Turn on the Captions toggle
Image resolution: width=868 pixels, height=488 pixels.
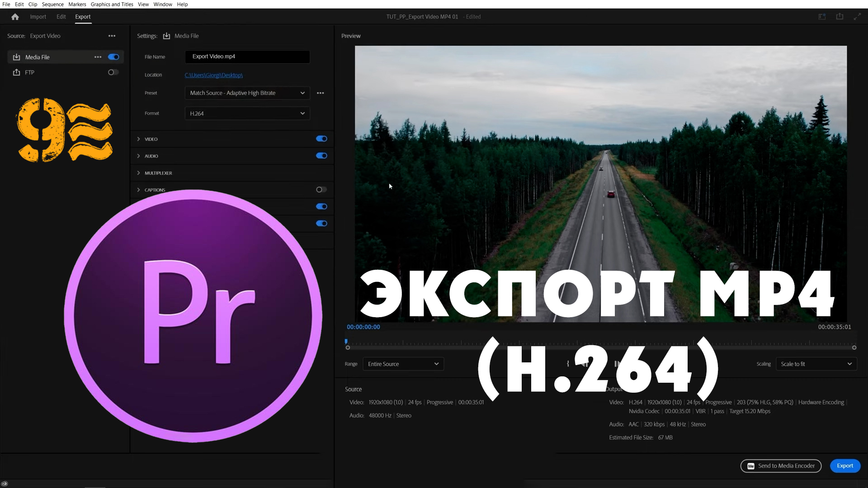[x=321, y=190]
